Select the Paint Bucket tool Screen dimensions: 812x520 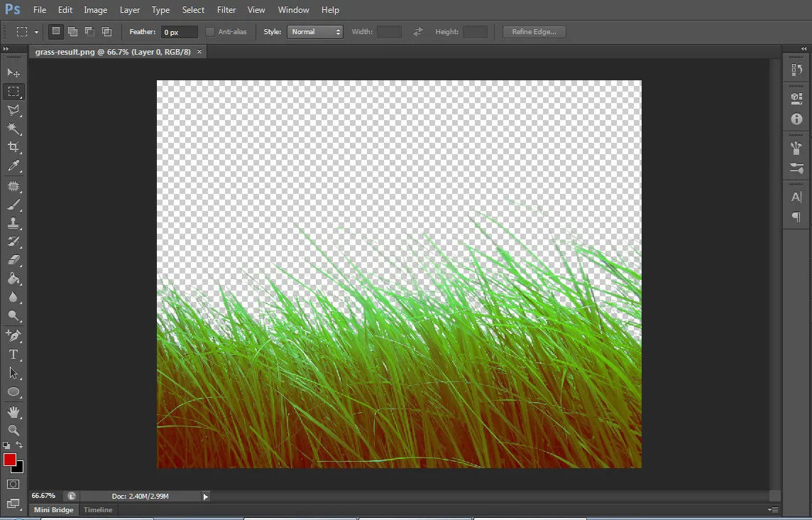tap(13, 279)
